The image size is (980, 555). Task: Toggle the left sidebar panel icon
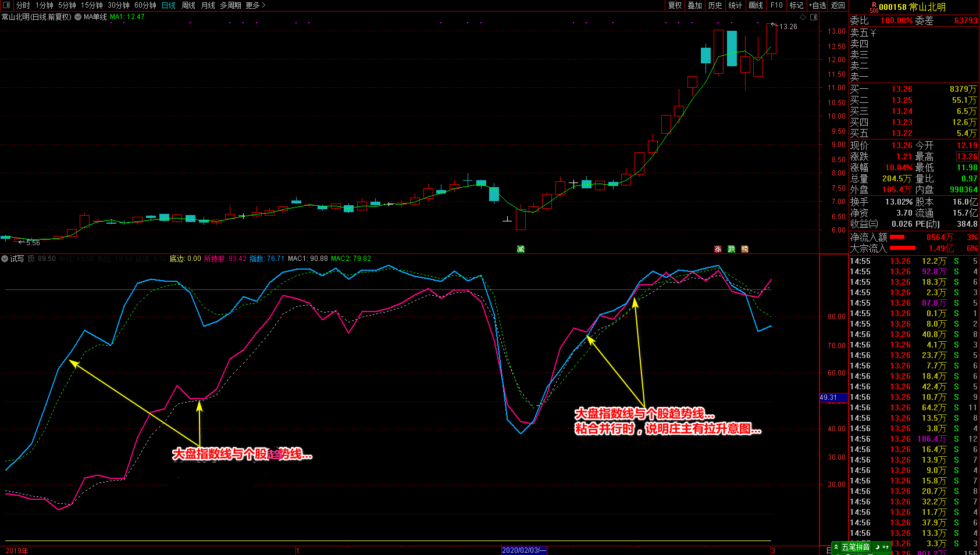pyautogui.click(x=6, y=5)
